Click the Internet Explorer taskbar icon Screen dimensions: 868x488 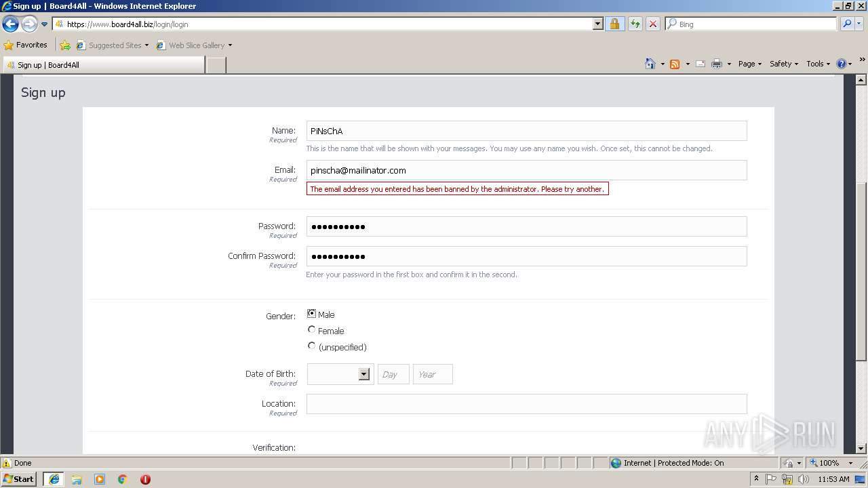[x=54, y=479]
